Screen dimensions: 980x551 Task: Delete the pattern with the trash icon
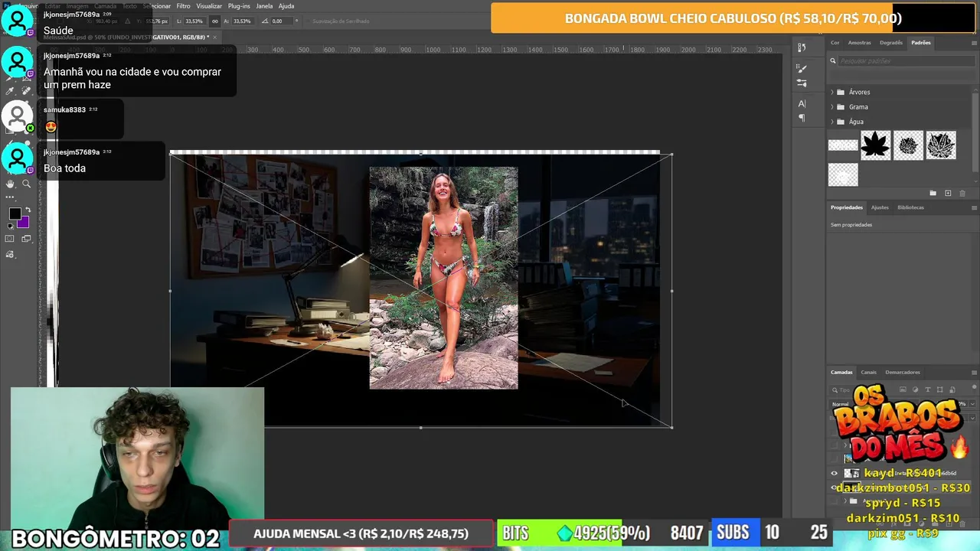click(x=962, y=193)
